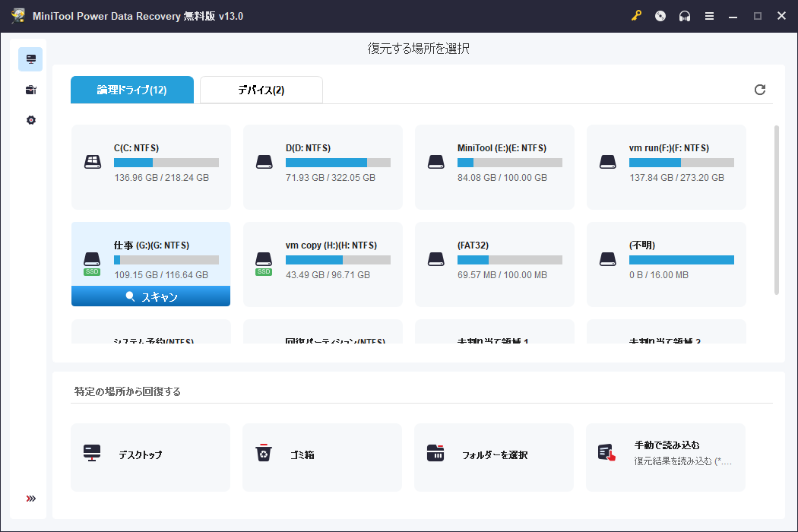
Task: Click 特定の場所から回復する heading
Action: pyautogui.click(x=127, y=391)
